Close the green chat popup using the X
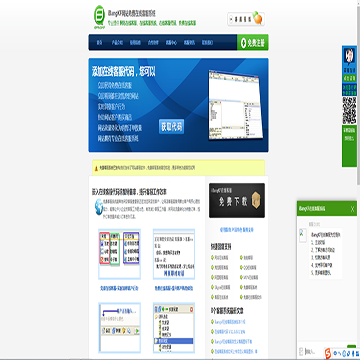This screenshot has width=360, height=360. (352, 209)
